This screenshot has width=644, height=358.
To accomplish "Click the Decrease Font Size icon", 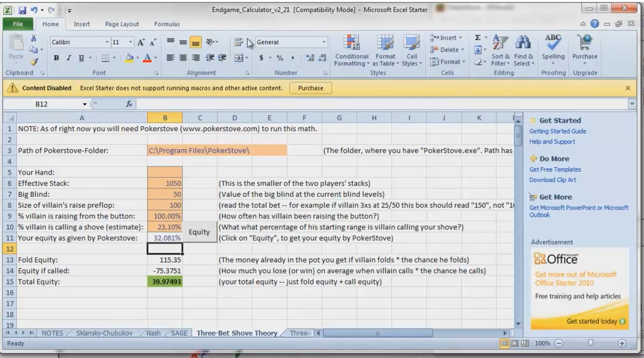I will 153,43.
